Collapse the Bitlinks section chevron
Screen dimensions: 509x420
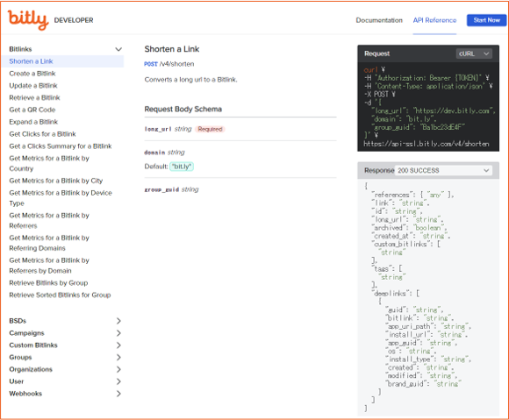(118, 49)
